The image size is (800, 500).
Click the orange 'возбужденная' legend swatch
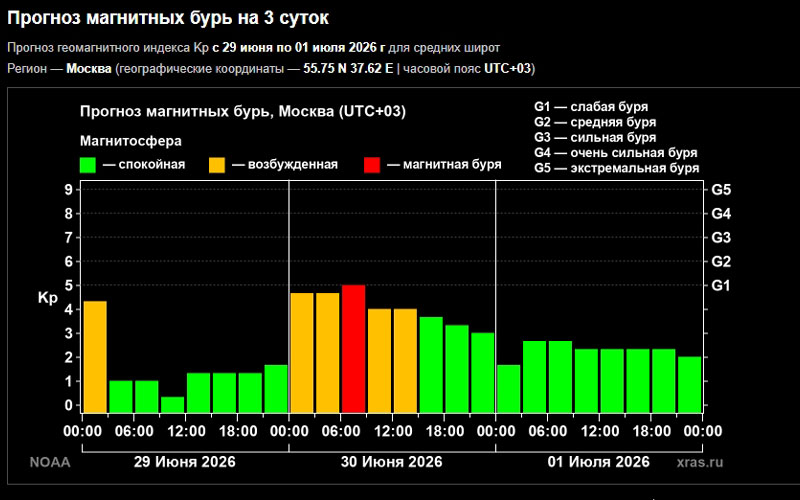217,165
